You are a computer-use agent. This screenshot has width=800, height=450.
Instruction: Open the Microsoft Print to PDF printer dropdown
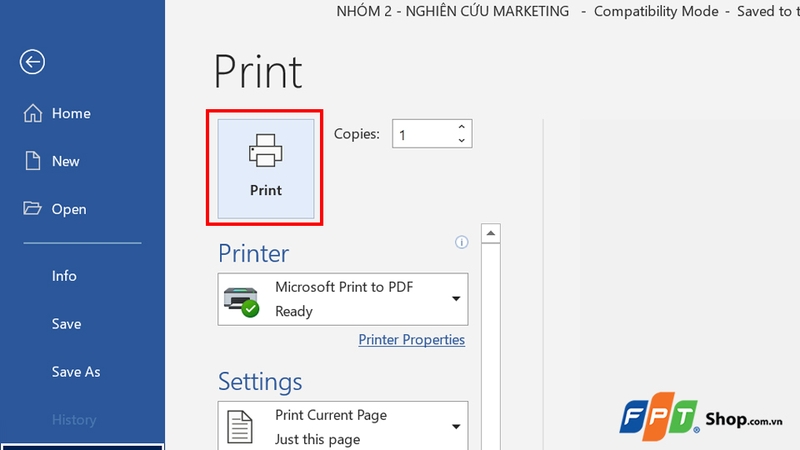[343, 299]
